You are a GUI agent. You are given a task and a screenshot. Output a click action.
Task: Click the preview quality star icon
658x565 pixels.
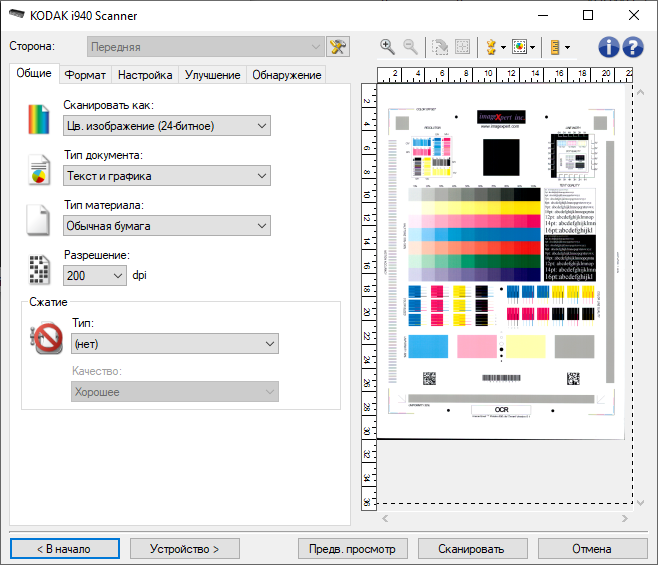pos(490,47)
